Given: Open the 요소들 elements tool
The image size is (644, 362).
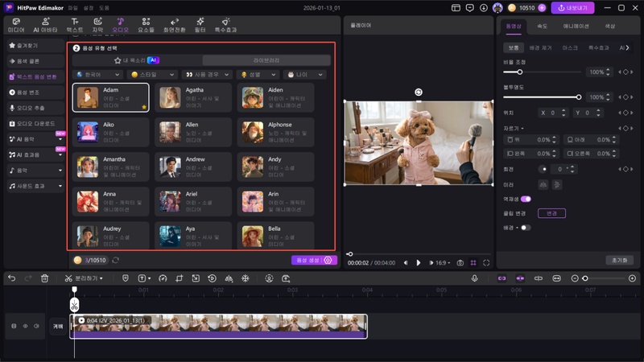Looking at the screenshot, I should (x=146, y=25).
